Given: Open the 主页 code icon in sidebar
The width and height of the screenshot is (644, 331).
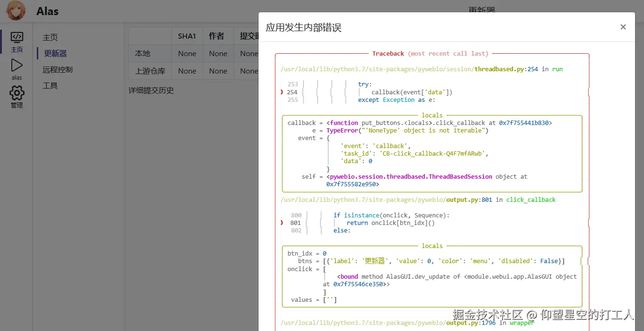Looking at the screenshot, I should 17,37.
